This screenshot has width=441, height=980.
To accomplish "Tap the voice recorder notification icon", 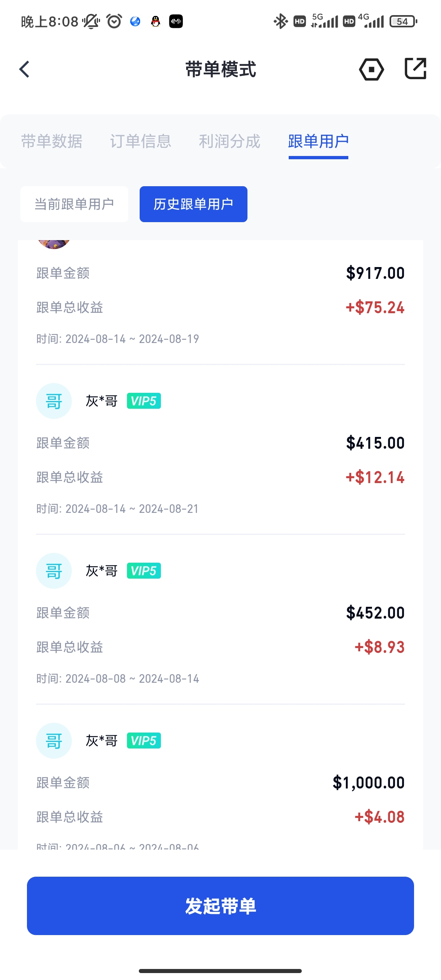I will coord(176,21).
